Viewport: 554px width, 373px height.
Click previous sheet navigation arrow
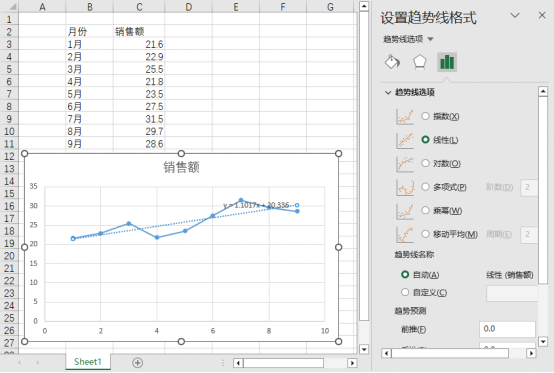(19, 362)
